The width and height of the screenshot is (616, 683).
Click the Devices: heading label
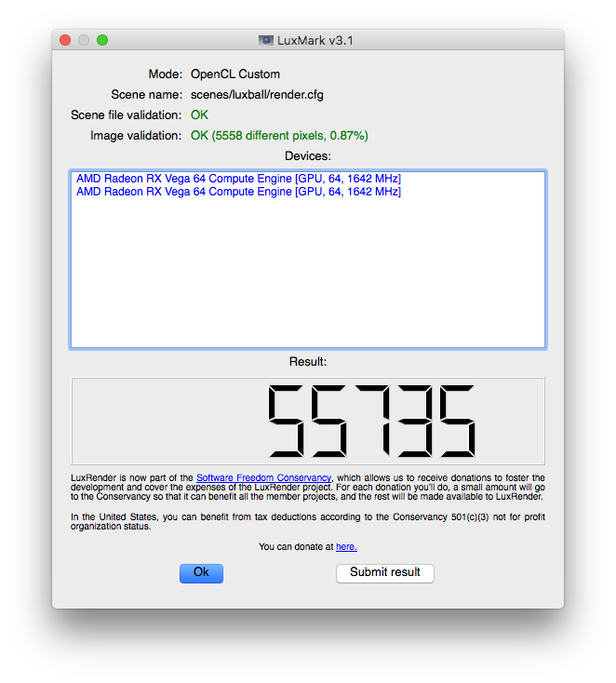[x=308, y=156]
